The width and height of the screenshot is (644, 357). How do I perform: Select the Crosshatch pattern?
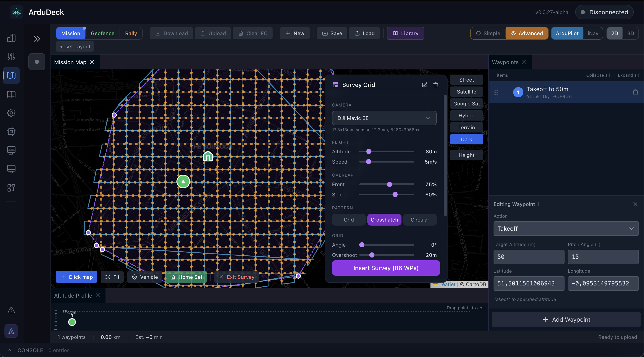(x=384, y=220)
